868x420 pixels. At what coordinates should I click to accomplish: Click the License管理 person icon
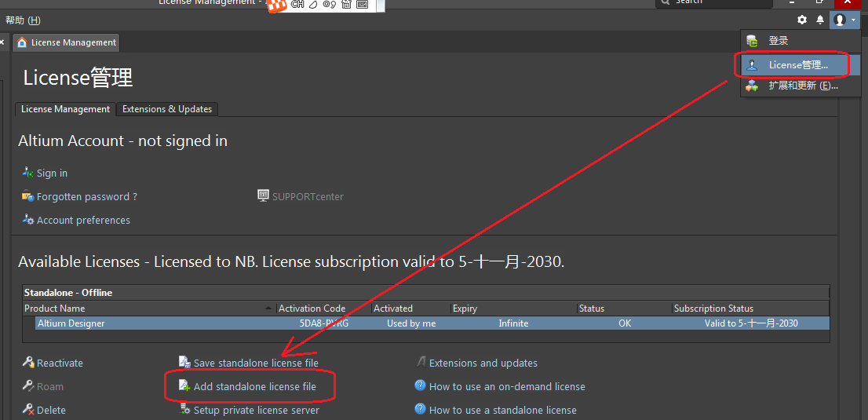[x=752, y=65]
